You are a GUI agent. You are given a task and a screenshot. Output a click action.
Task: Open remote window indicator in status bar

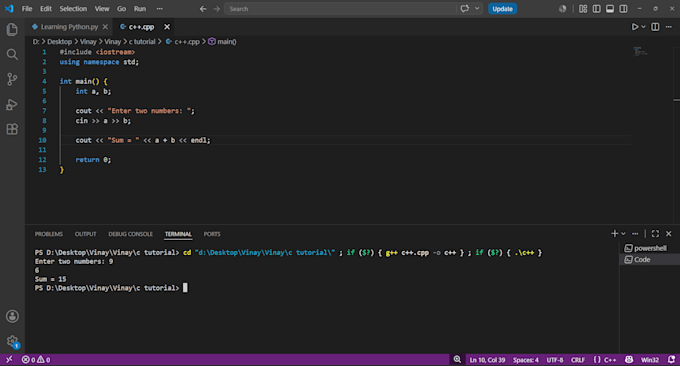[9, 359]
